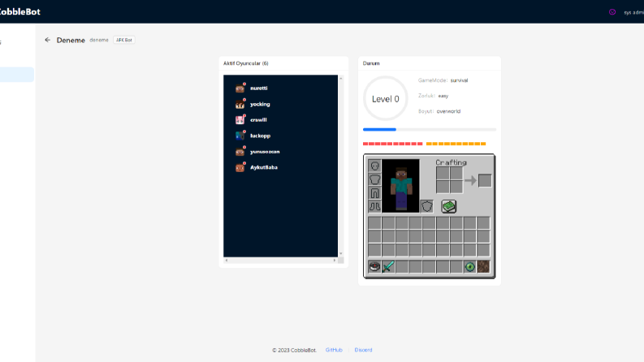Select player nuretti avatar
Screen dimensions: 644x362
point(240,88)
